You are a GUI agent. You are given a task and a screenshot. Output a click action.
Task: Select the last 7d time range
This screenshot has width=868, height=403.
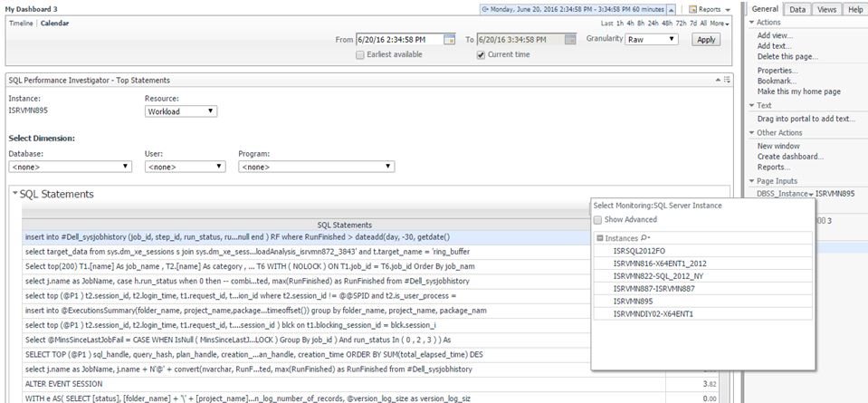tap(693, 24)
